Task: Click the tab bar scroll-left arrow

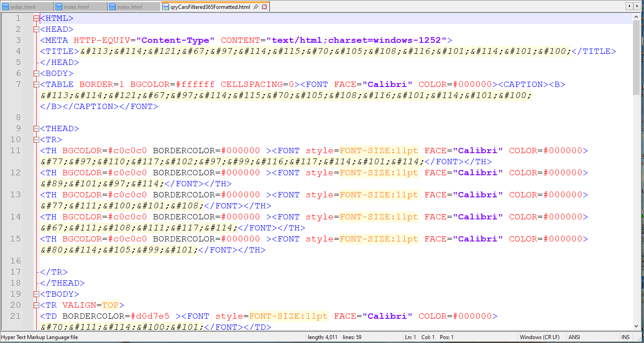Action: 629,6
